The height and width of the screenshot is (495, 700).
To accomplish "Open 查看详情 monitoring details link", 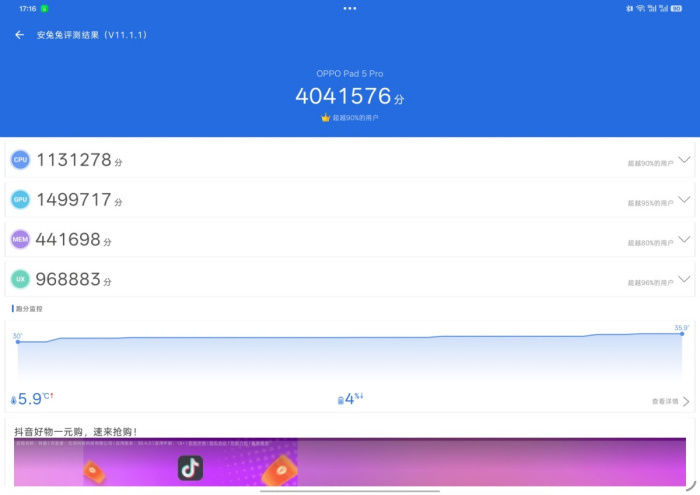I will (x=671, y=401).
